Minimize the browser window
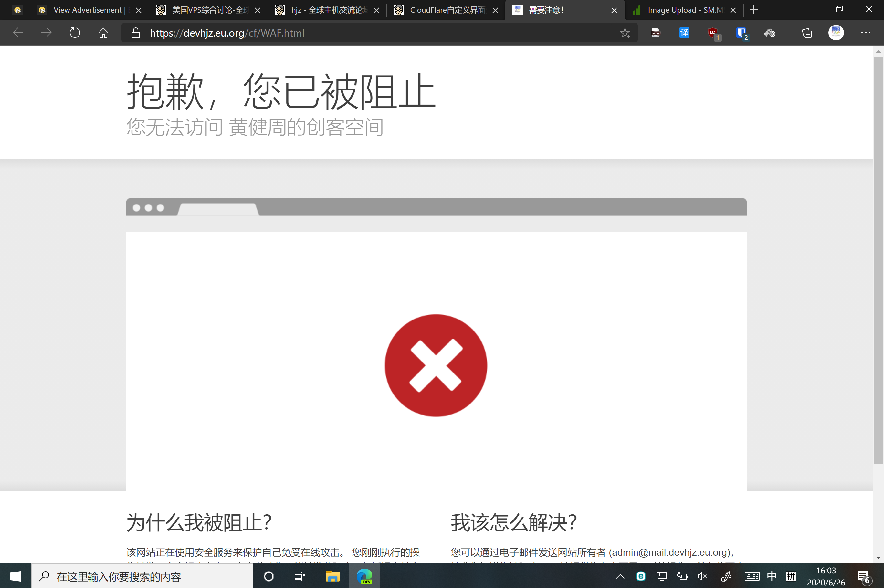 point(810,9)
